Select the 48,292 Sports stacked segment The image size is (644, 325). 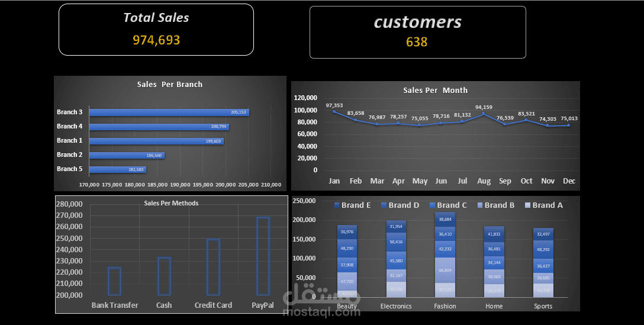coord(543,249)
